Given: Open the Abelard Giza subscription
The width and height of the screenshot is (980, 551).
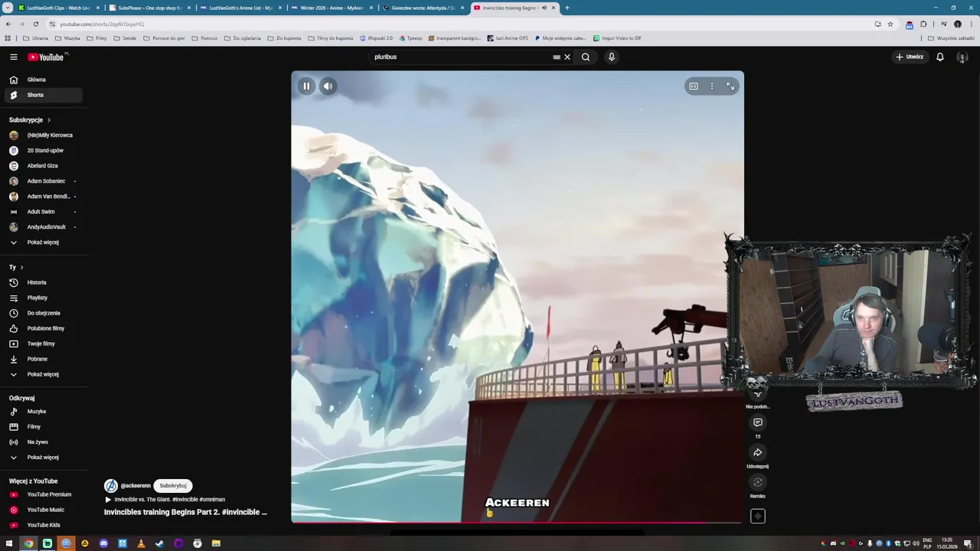Looking at the screenshot, I should point(43,166).
